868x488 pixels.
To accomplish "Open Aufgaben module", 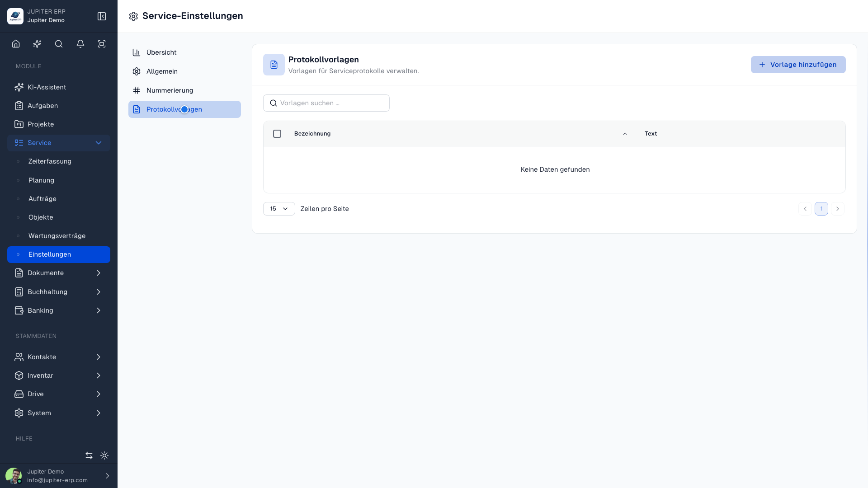I will (59, 106).
